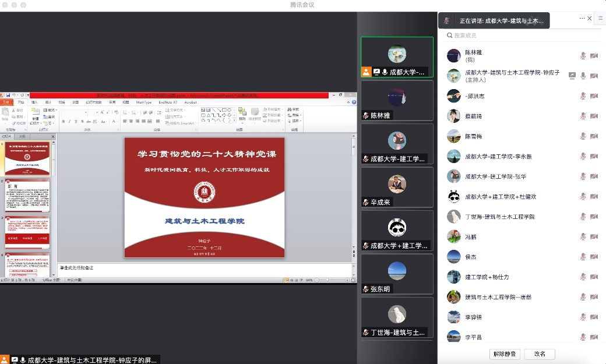
Task: Open the 设计 ribbon tab in PowerPoint
Action: pos(48,102)
